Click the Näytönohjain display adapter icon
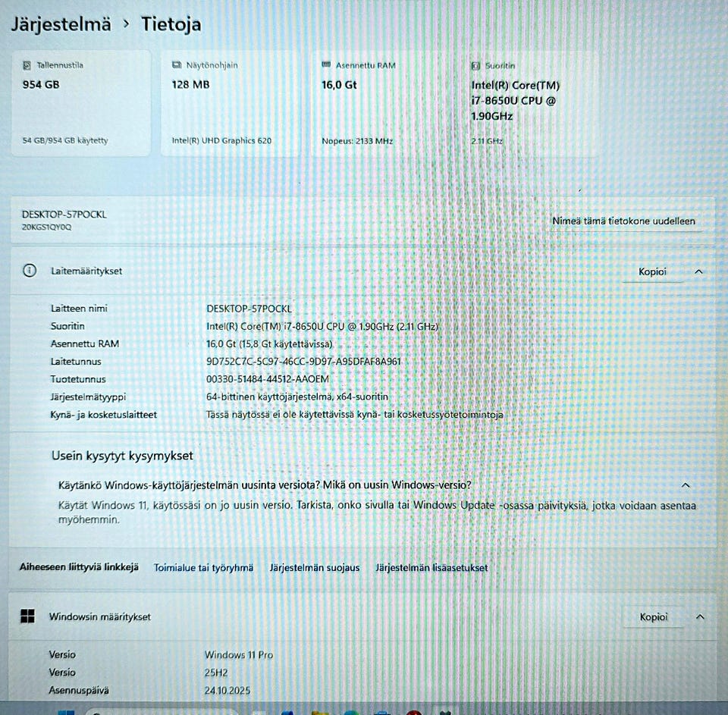Image resolution: width=728 pixels, height=715 pixels. [x=177, y=65]
